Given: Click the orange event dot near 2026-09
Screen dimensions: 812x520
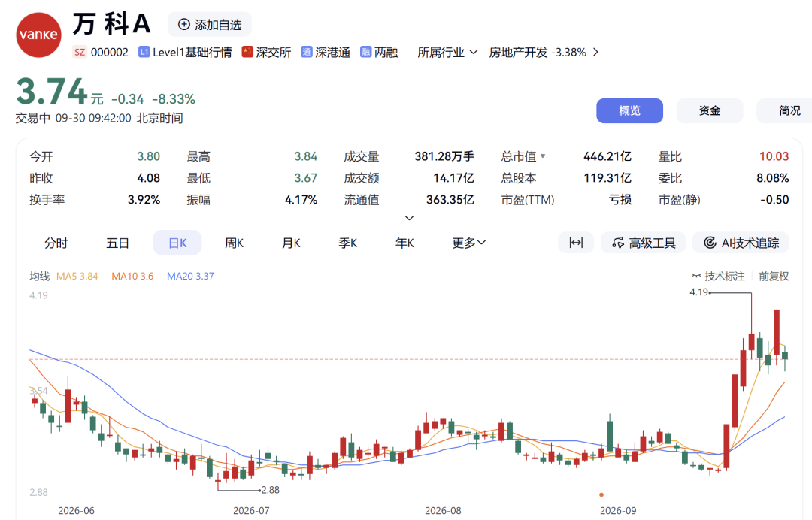Looking at the screenshot, I should (601, 494).
